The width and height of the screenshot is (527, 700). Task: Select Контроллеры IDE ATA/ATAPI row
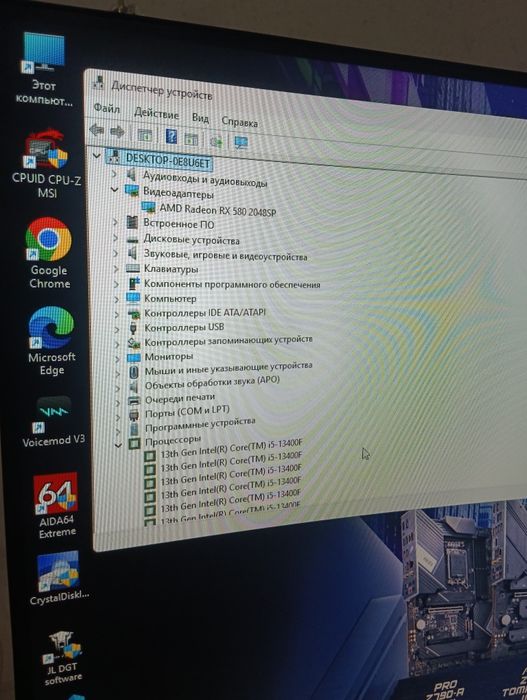click(205, 313)
